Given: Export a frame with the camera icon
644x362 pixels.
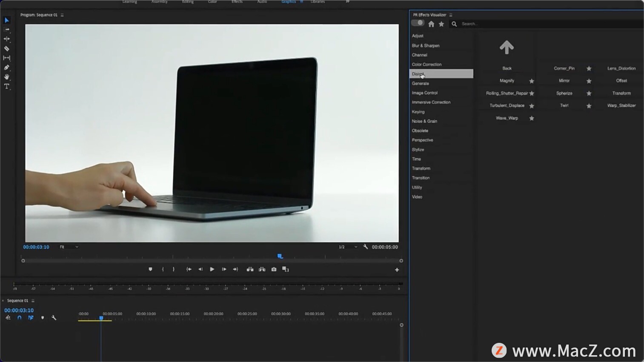Looking at the screenshot, I should pyautogui.click(x=274, y=269).
